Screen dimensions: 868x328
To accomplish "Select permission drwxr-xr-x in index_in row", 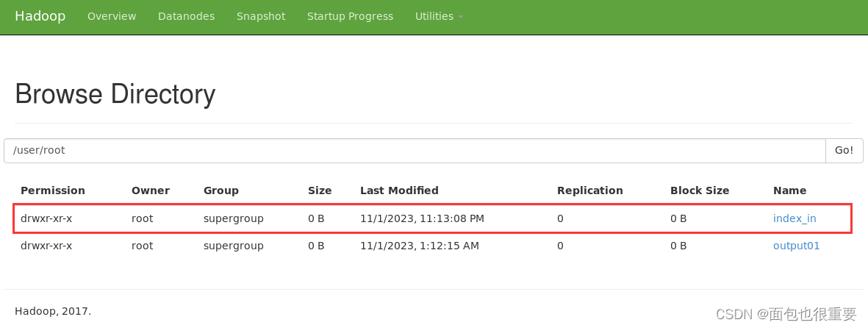I will click(46, 218).
